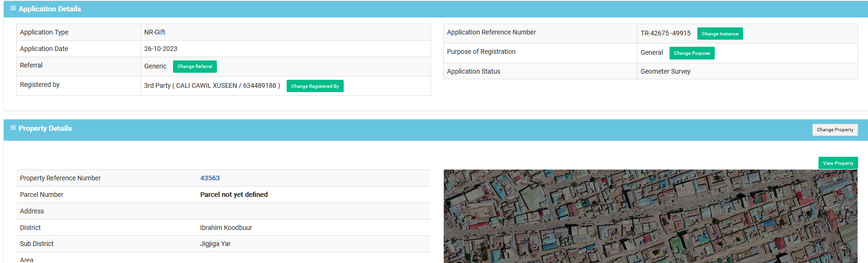This screenshot has height=263, width=868.
Task: Open property reference number 43563 link
Action: click(210, 178)
